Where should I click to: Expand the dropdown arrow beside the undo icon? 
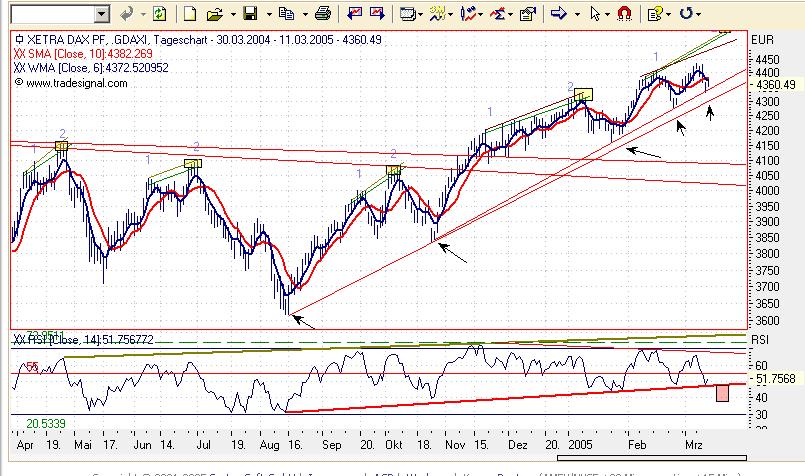[x=143, y=14]
